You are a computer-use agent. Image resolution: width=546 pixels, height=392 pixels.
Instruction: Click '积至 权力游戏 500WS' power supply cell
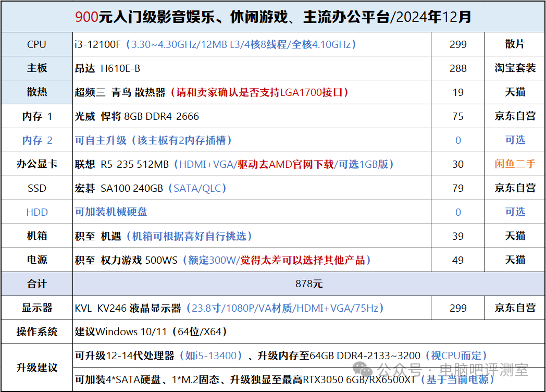252,261
